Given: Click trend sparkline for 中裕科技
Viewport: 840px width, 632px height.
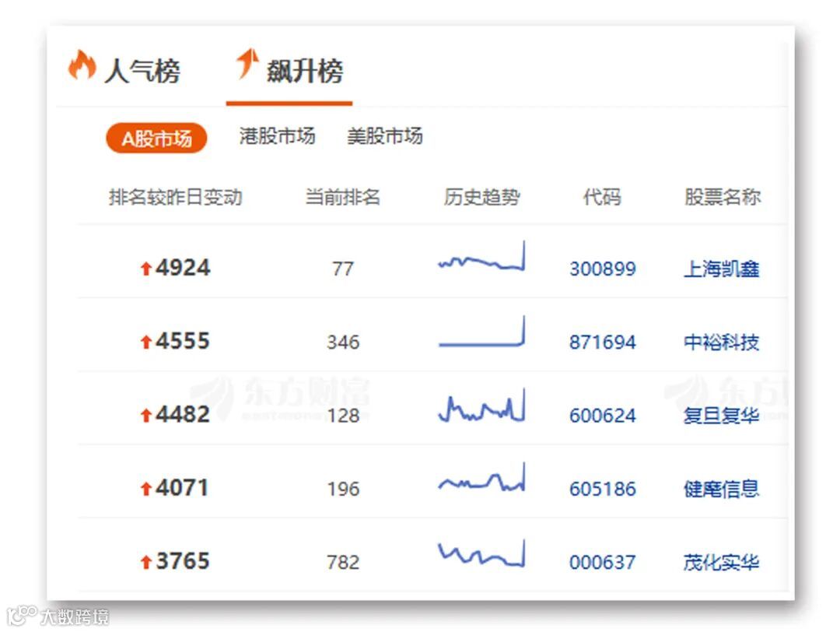Looking at the screenshot, I should pyautogui.click(x=481, y=332).
